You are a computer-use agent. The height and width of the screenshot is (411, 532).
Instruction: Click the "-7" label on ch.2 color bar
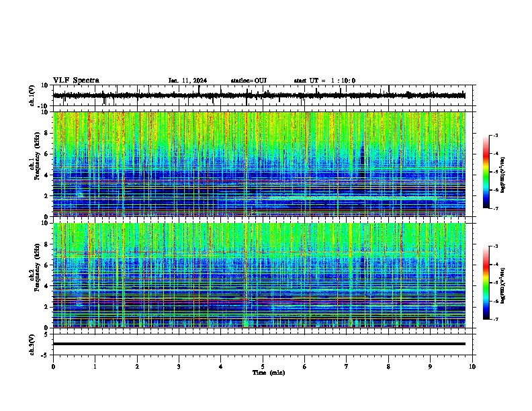point(495,320)
